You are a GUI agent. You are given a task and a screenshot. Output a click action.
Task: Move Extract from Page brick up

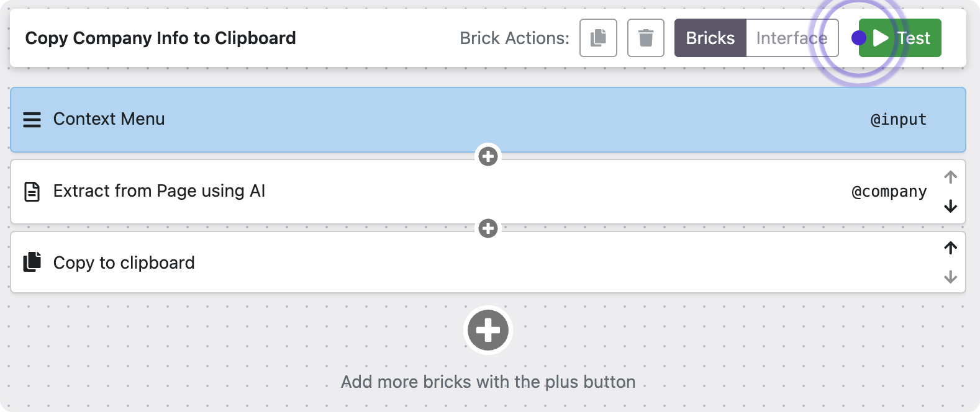pos(950,177)
